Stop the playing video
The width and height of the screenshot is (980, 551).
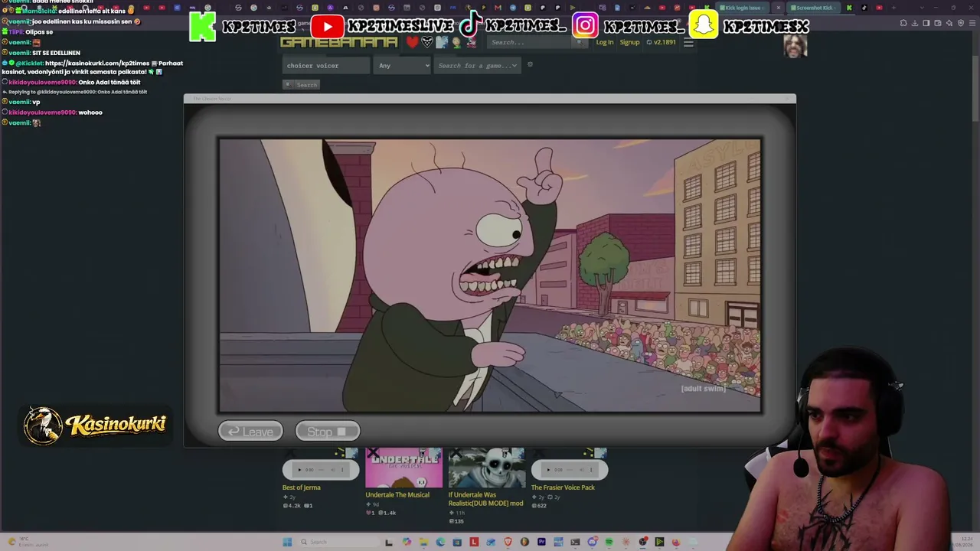(x=327, y=432)
